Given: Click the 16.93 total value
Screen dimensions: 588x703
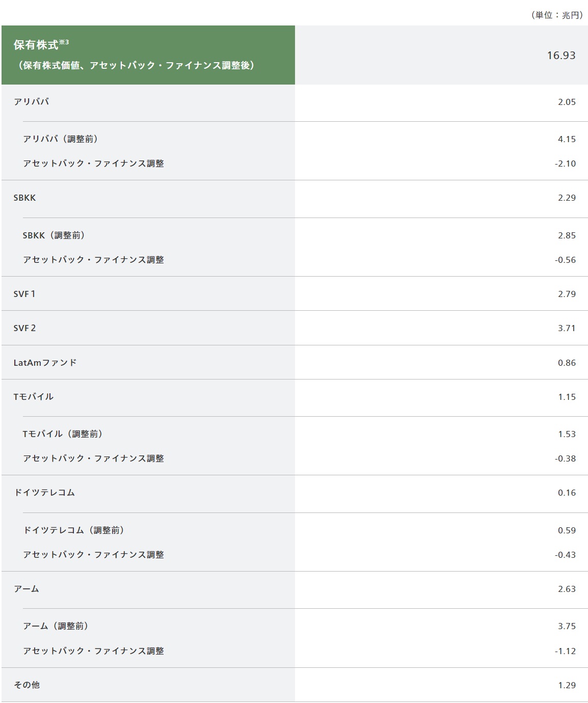Looking at the screenshot, I should pyautogui.click(x=561, y=56).
